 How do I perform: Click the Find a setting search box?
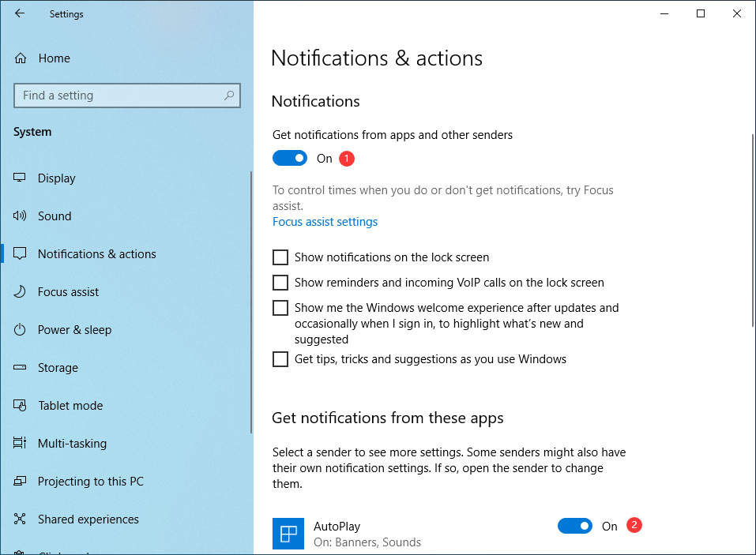[127, 96]
